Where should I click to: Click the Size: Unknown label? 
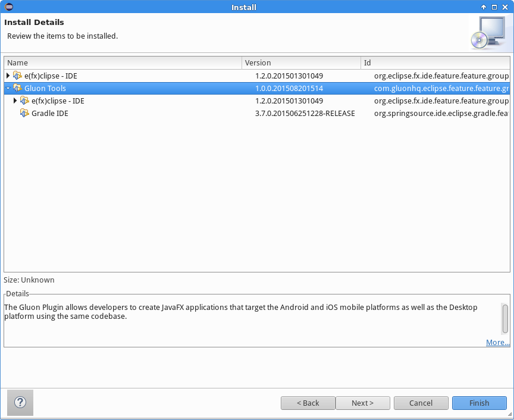pyautogui.click(x=29, y=280)
